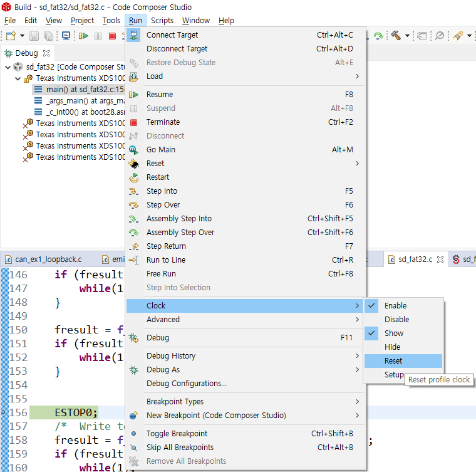Open the Project menu
Image resolution: width=476 pixels, height=472 pixels.
(x=82, y=21)
